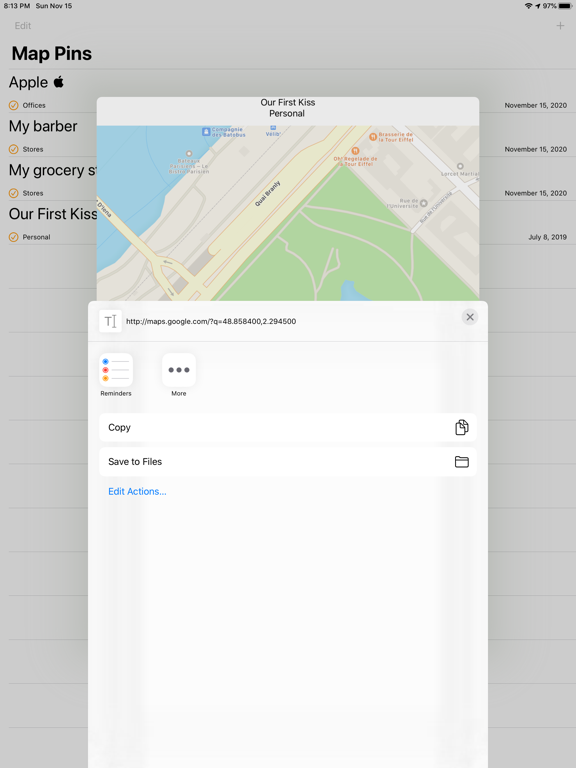Screen dimensions: 576x768
Task: Tap the July 8, 2019 date
Action: [547, 237]
